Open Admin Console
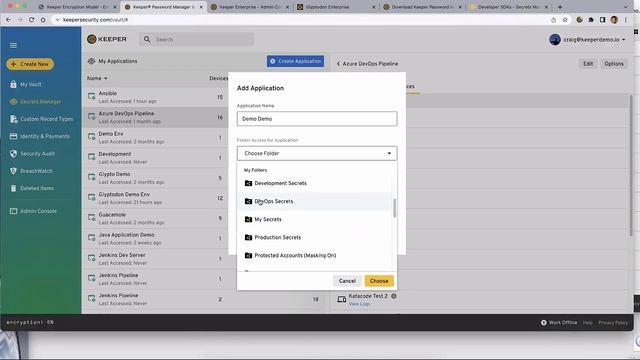The width and height of the screenshot is (640, 360). [x=38, y=211]
